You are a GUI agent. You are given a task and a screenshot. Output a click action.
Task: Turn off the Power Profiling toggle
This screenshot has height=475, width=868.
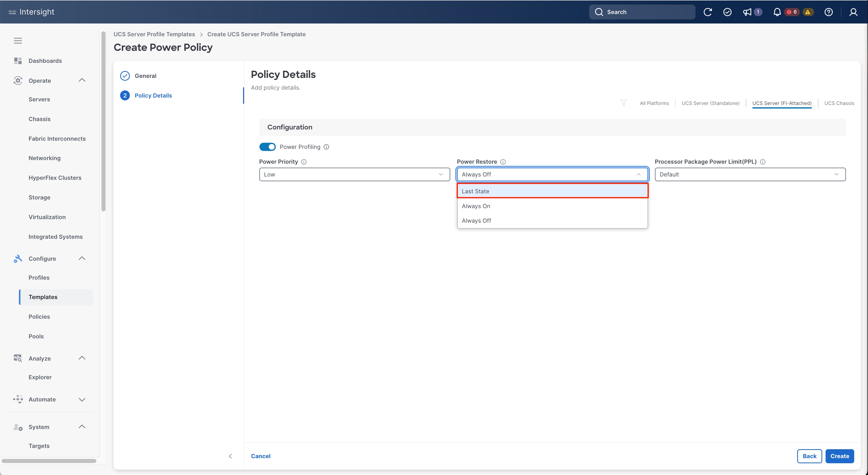tap(267, 147)
